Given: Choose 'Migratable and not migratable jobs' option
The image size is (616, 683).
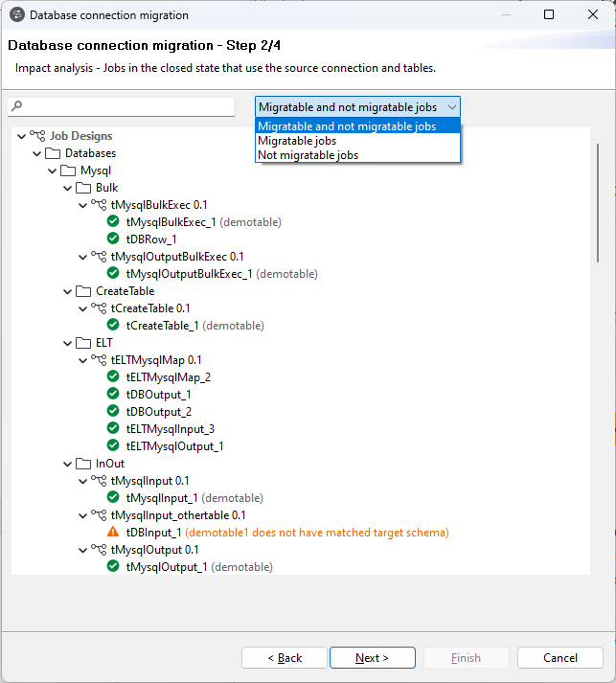Looking at the screenshot, I should tap(357, 126).
